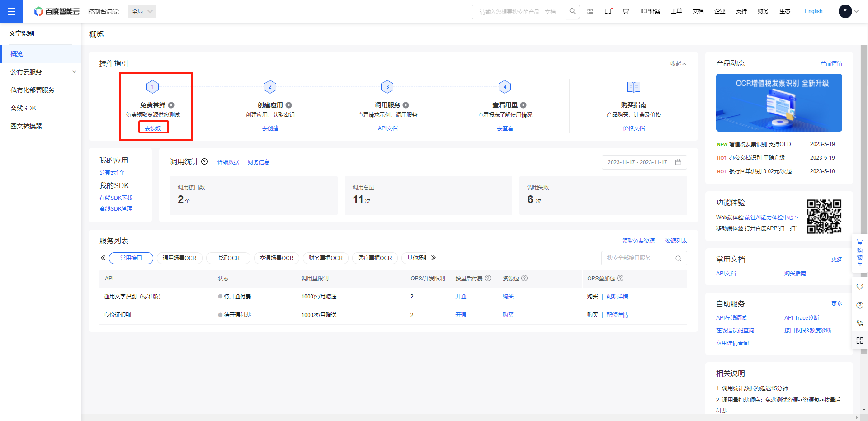Click help icon beside QPS叠加包 column

(x=620, y=278)
